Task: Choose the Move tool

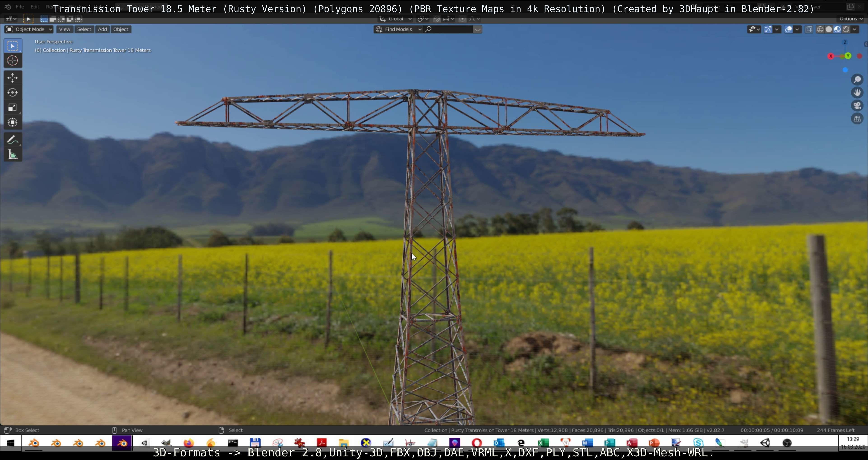Action: [x=13, y=78]
